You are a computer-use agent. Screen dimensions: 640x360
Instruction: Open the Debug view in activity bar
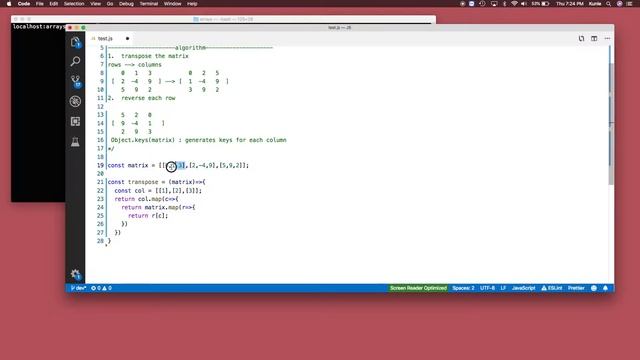click(75, 101)
